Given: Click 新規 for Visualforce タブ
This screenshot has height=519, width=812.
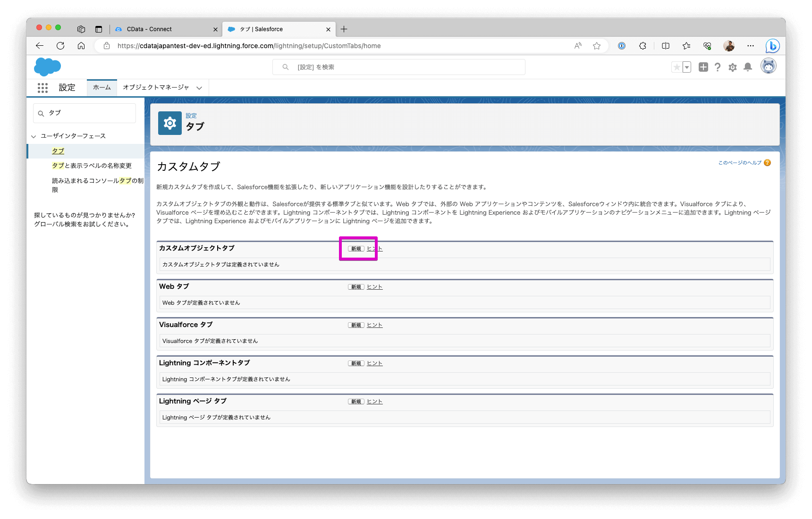Looking at the screenshot, I should (x=356, y=325).
